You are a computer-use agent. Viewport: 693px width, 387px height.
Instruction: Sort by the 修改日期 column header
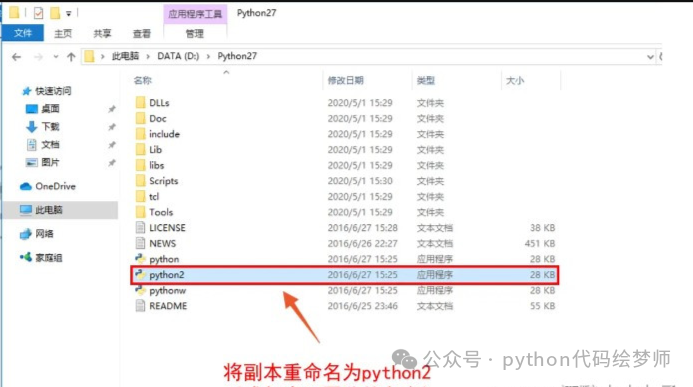point(346,80)
